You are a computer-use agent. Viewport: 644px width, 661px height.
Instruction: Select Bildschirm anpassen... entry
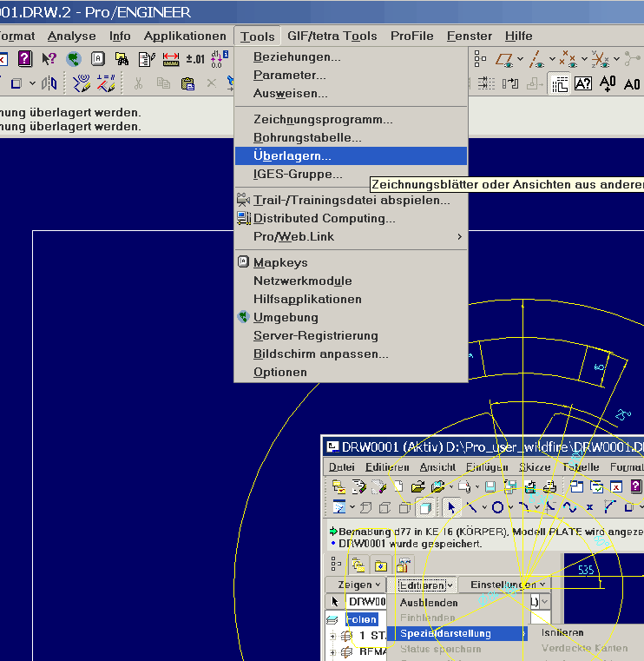(x=351, y=354)
